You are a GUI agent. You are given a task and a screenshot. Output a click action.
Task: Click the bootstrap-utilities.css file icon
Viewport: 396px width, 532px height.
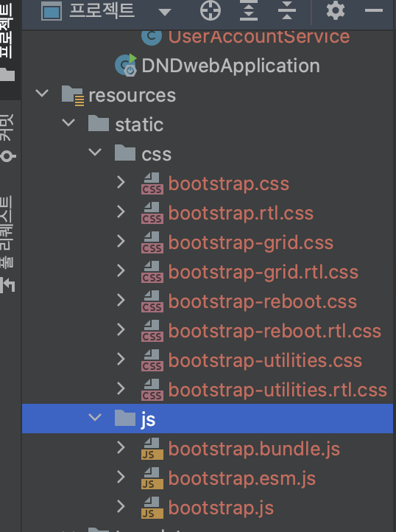coord(152,360)
